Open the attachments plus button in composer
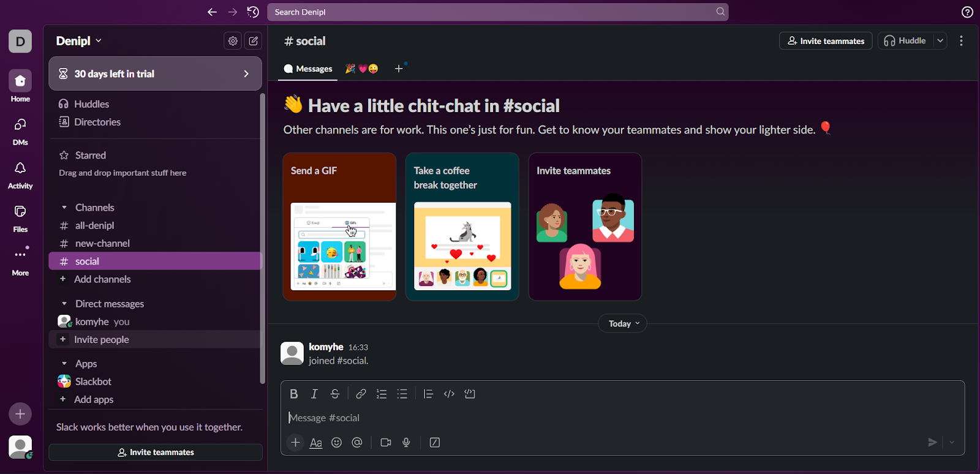 (x=295, y=442)
